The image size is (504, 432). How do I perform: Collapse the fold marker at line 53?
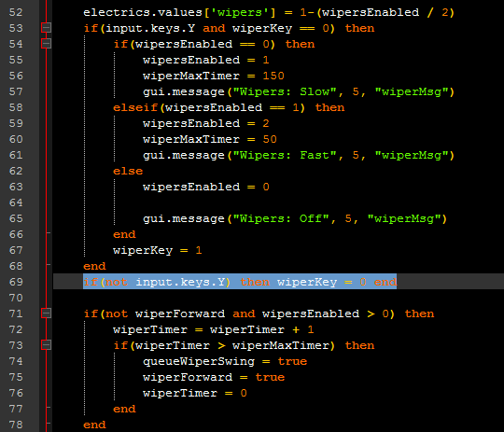tap(47, 28)
